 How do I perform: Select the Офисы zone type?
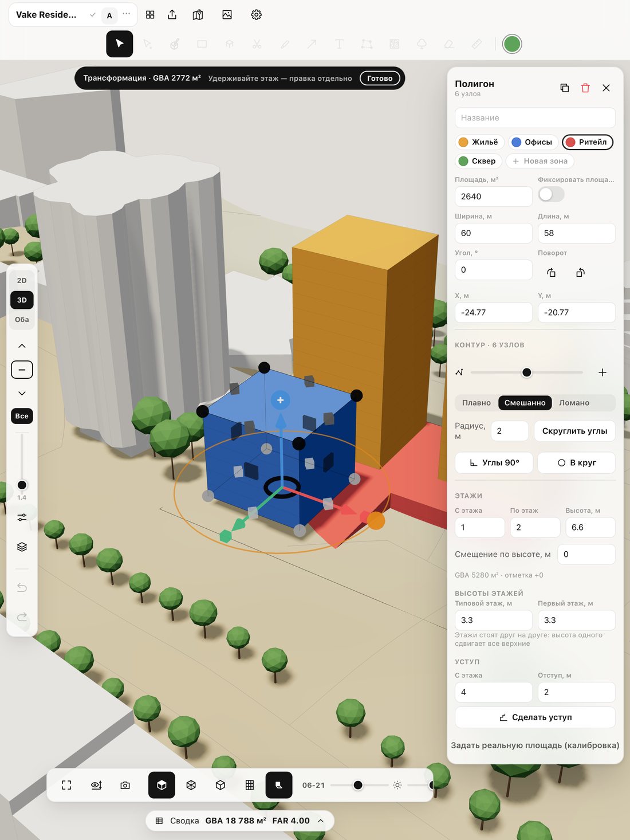[x=532, y=142]
